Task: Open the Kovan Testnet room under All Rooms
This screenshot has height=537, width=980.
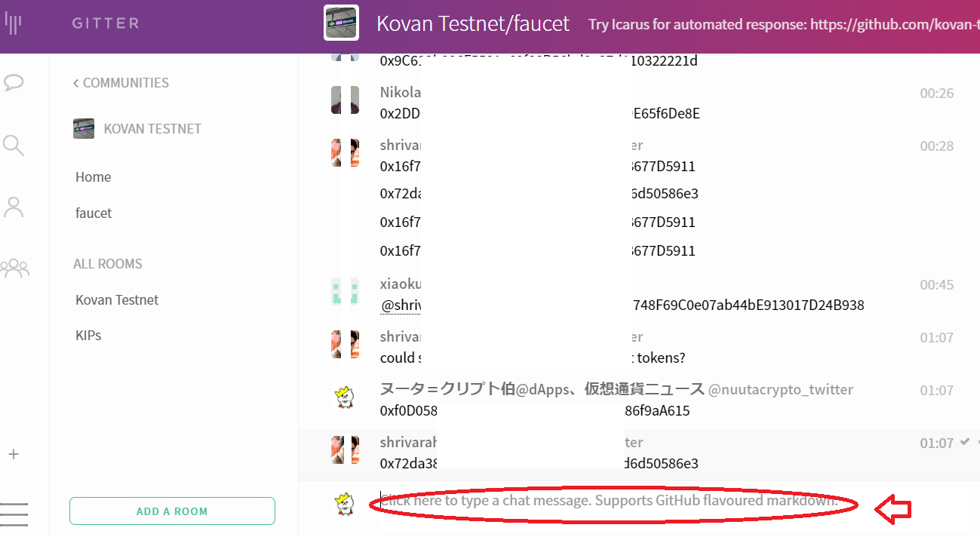Action: (x=117, y=299)
